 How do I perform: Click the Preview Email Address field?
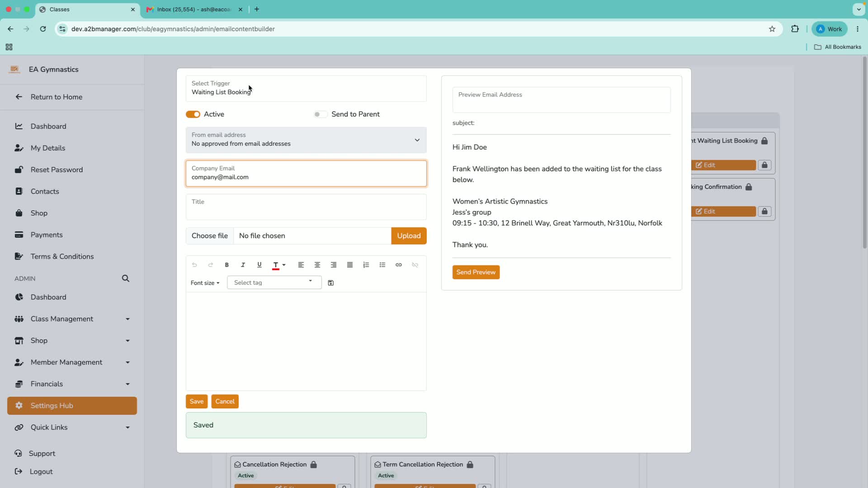click(561, 99)
